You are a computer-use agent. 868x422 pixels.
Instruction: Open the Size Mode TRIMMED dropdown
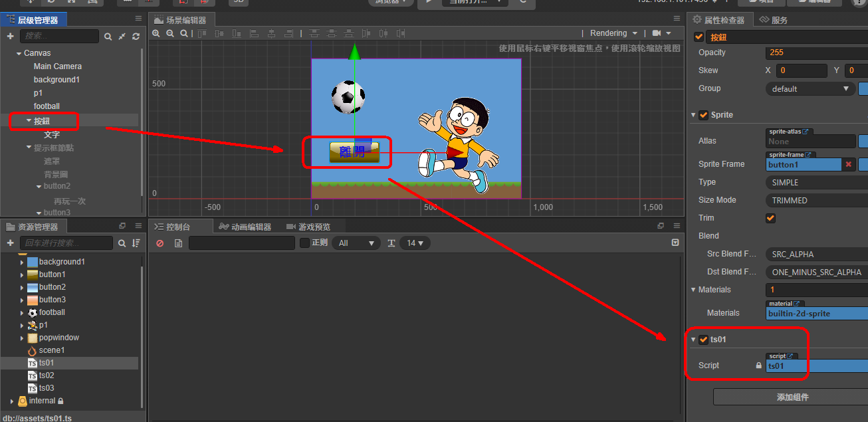(817, 200)
